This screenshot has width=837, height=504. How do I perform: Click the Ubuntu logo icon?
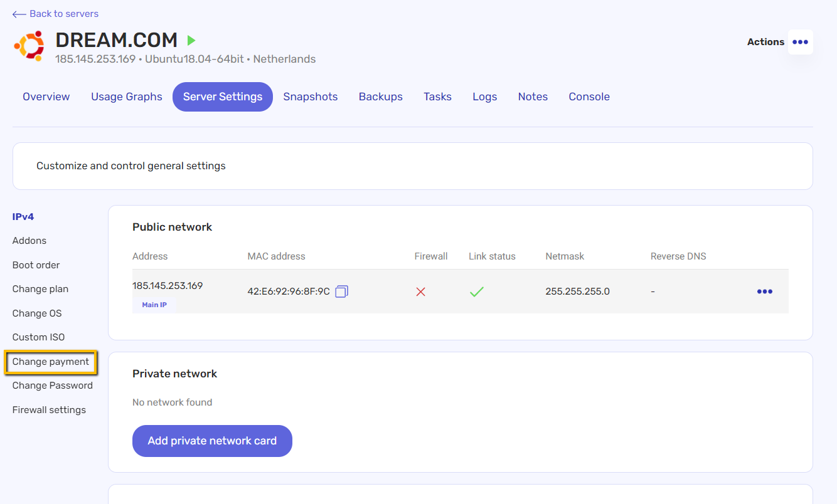pos(29,46)
